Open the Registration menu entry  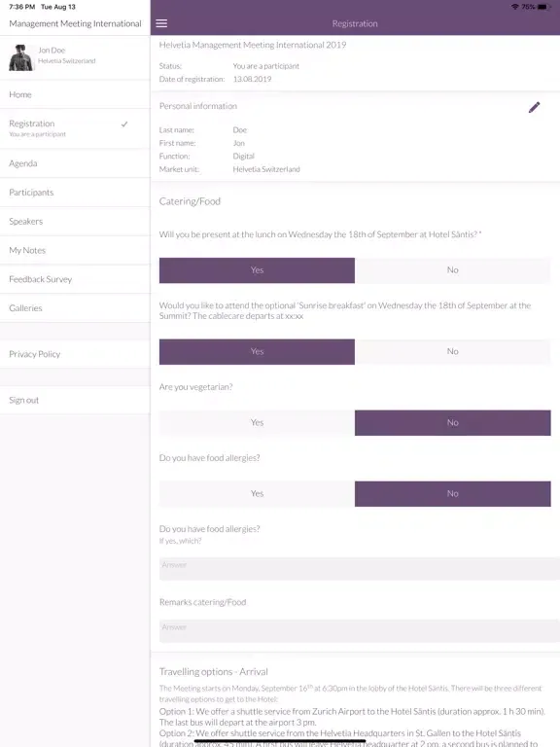(75, 128)
